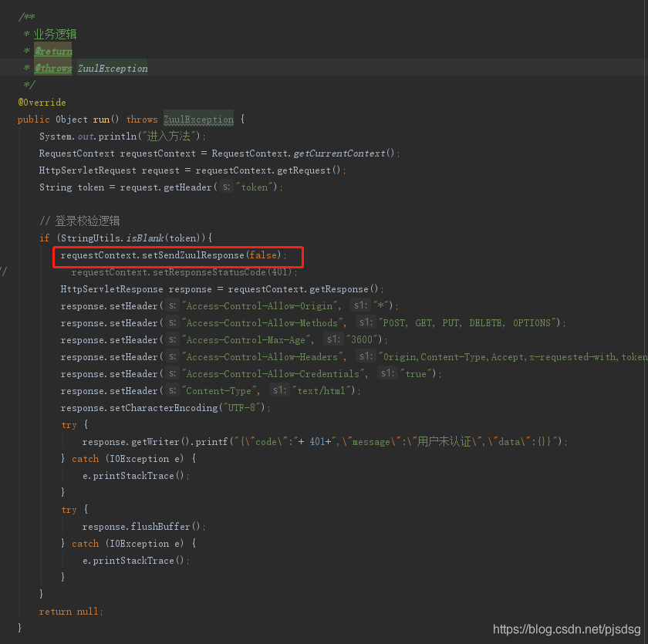
Task: Click the response.flushBuffer() call
Action: click(x=141, y=526)
